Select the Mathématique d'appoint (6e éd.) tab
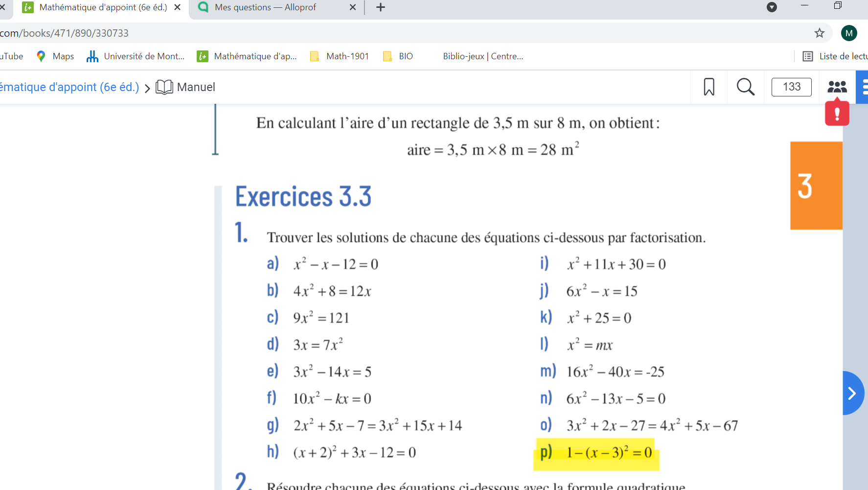Image resolution: width=868 pixels, height=490 pixels. [103, 7]
